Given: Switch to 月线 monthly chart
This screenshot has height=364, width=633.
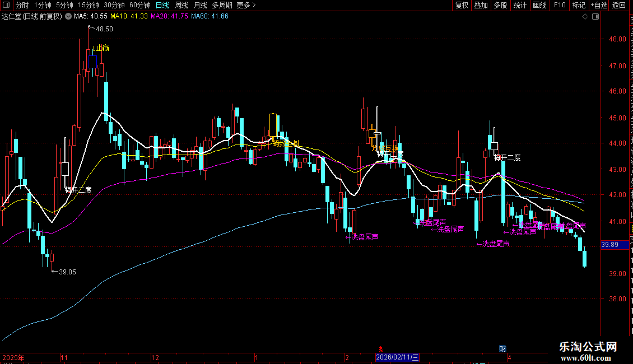Looking at the screenshot, I should coord(200,5).
